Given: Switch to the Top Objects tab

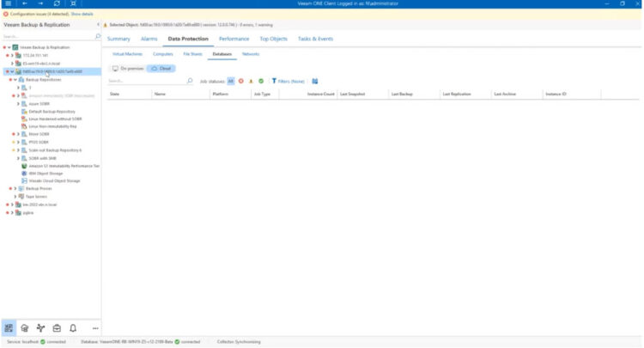Looking at the screenshot, I should (274, 39).
